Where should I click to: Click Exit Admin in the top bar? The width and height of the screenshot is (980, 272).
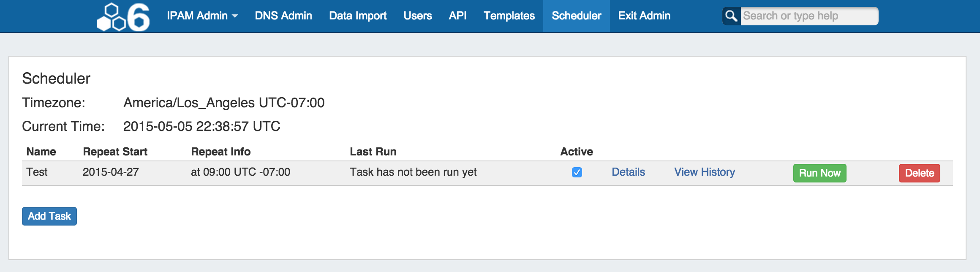pos(644,16)
